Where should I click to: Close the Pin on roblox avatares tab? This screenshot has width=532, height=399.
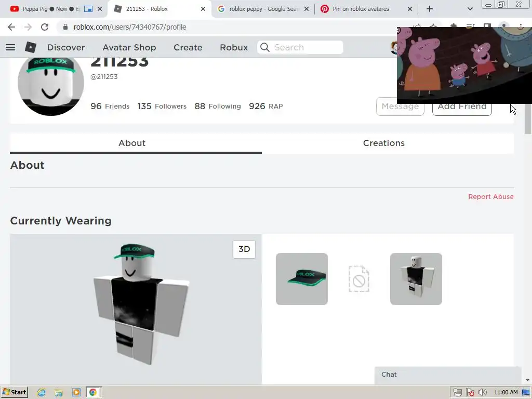(410, 9)
